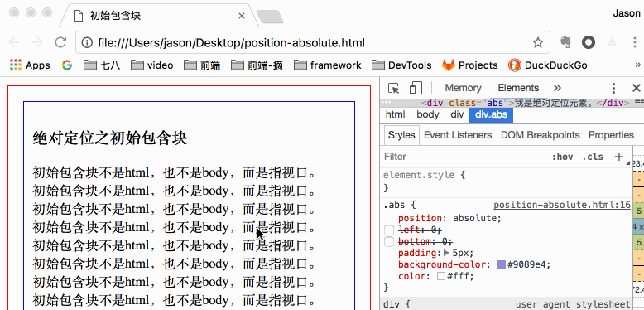Select the 初始包含块 browser tab
This screenshot has width=644, height=310.
tap(159, 16)
